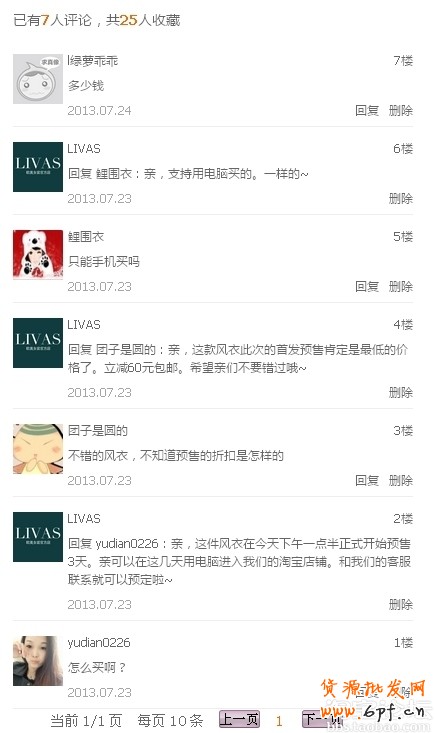Click LIVAS logo avatar on 6楼 comment

click(38, 167)
